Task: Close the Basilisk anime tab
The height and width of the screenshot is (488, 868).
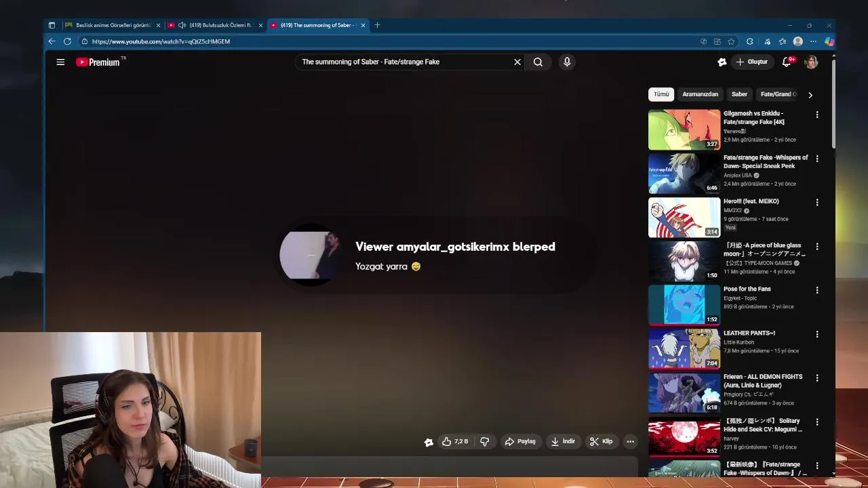Action: click(x=158, y=25)
